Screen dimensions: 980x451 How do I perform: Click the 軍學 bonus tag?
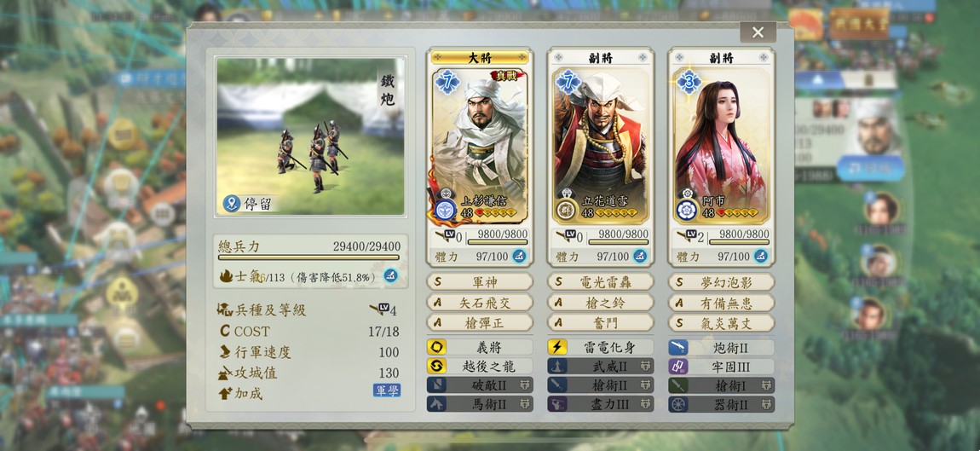387,390
